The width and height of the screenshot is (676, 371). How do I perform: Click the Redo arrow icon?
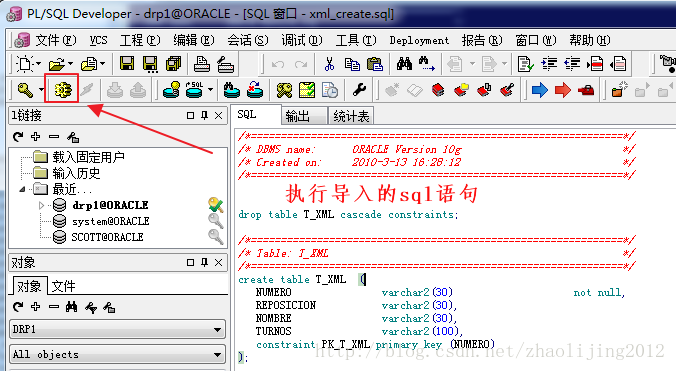[x=300, y=65]
